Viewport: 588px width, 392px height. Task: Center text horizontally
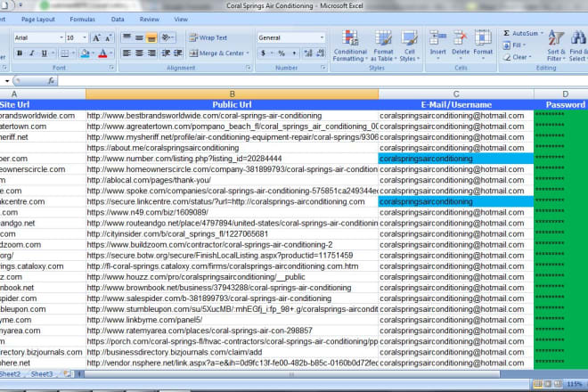coord(139,53)
